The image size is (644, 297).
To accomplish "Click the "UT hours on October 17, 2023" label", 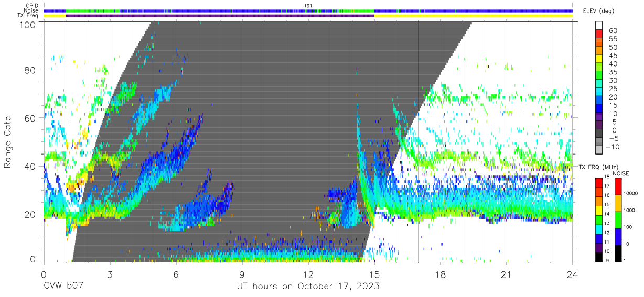I will pyautogui.click(x=308, y=287).
